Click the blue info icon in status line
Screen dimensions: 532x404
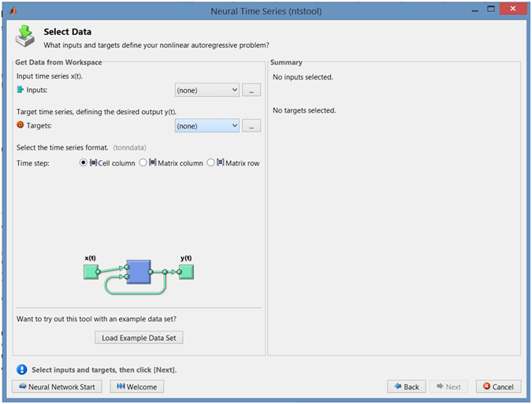click(x=22, y=369)
